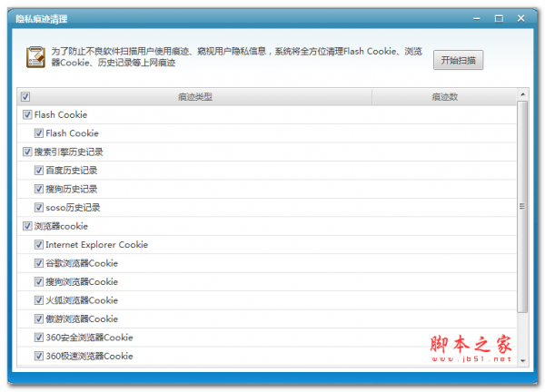Image resolution: width=545 pixels, height=392 pixels.
Task: Click the 火狐浏览器Cookie label text
Action: point(82,300)
